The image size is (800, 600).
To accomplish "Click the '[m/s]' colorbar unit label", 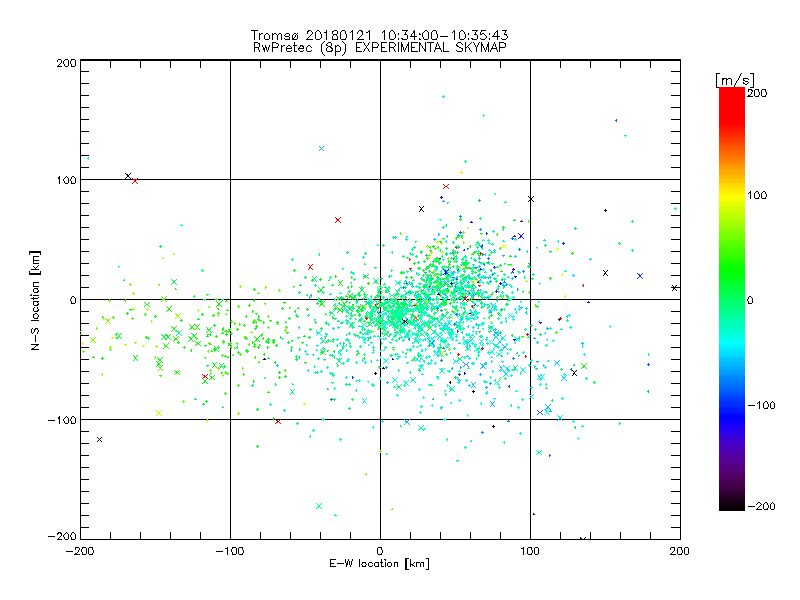I will (x=735, y=80).
